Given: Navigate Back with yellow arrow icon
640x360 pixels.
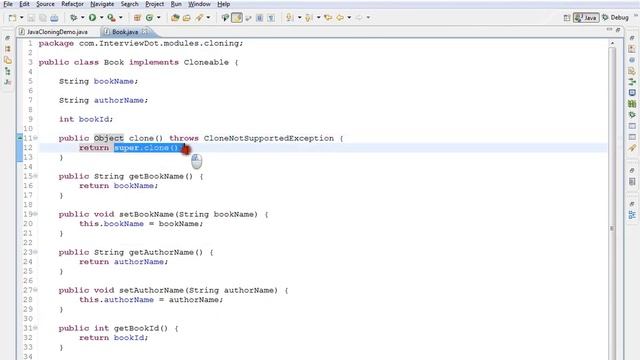Looking at the screenshot, I should pos(340,18).
